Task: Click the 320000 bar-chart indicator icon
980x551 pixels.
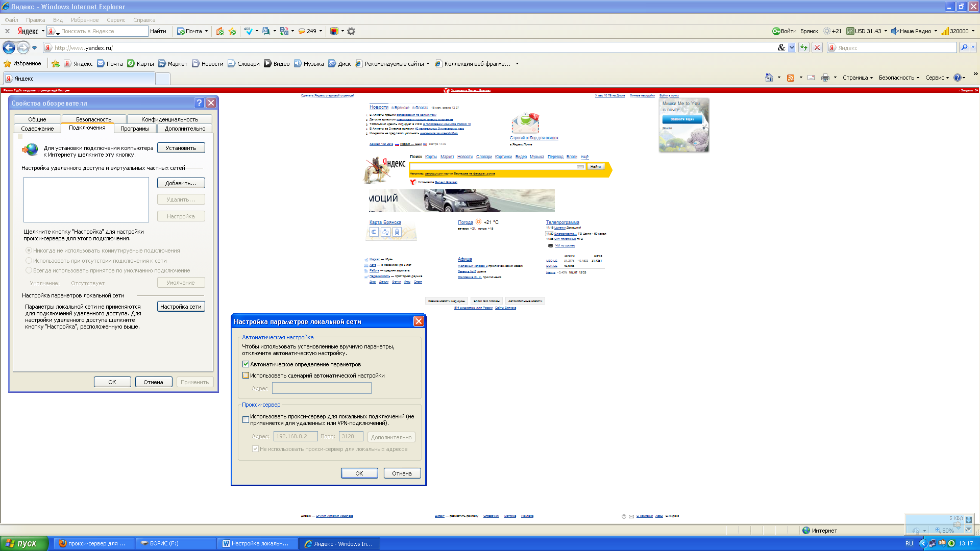Action: [x=945, y=31]
